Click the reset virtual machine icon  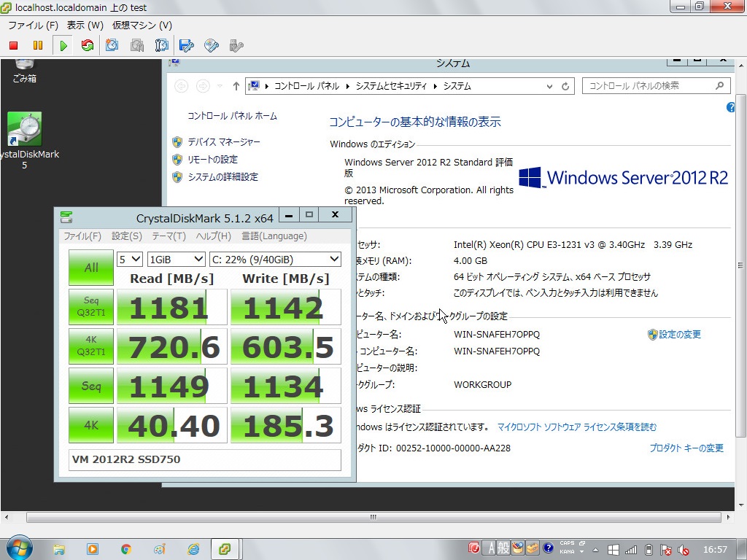[88, 45]
